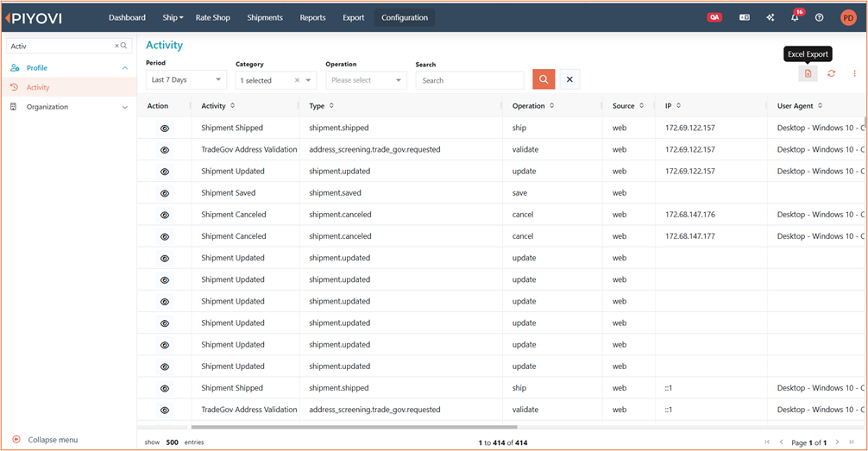Open the Period dropdown showing Last 7 Days

[x=186, y=79]
